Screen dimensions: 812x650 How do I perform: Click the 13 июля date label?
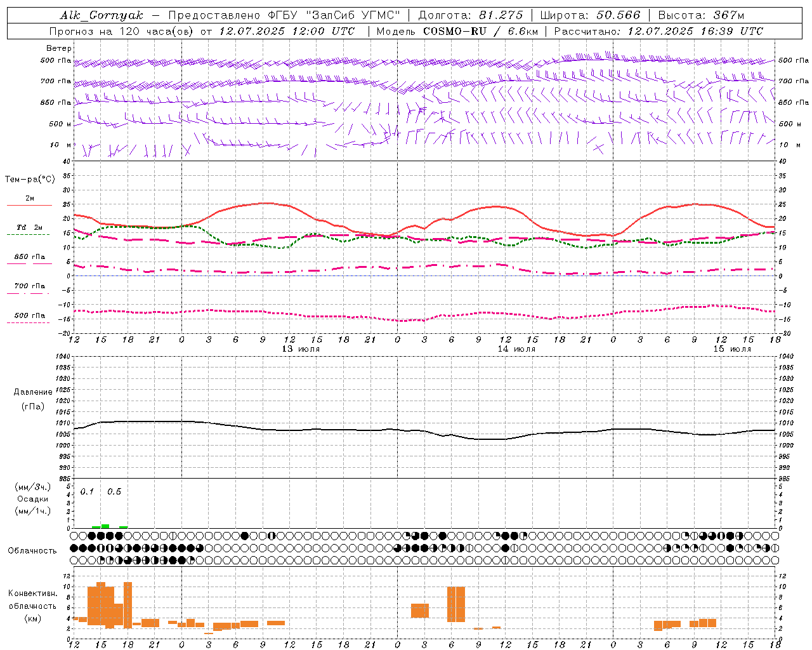[301, 349]
